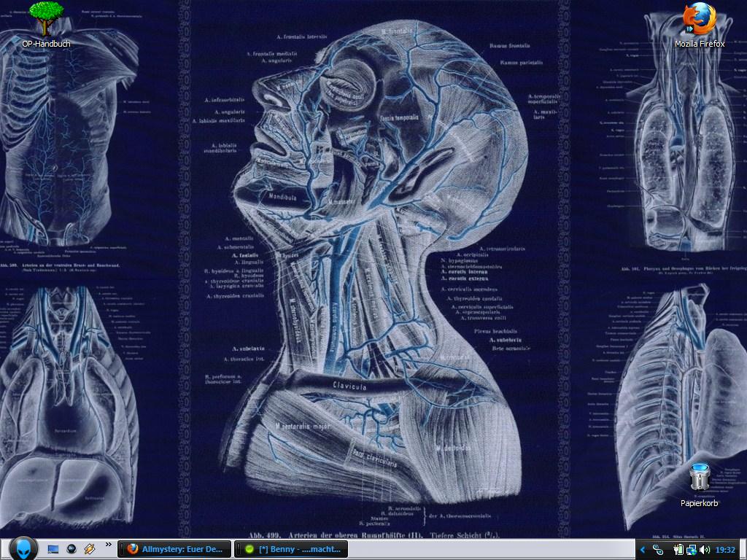Show hidden tray icons with the arrow
The image size is (747, 560).
coord(643,550)
